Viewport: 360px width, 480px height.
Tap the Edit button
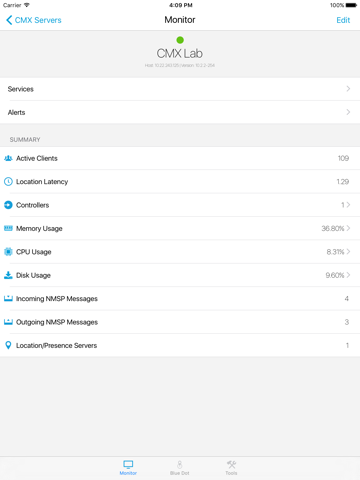[x=343, y=20]
